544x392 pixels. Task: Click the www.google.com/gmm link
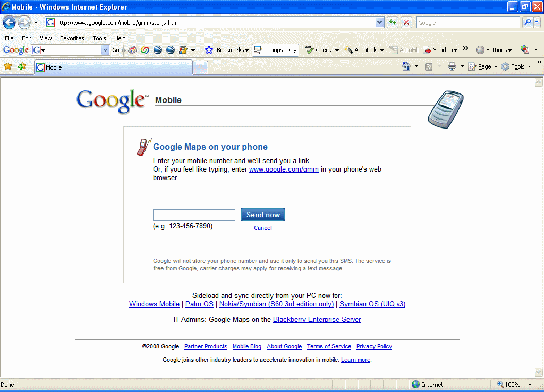tap(284, 169)
